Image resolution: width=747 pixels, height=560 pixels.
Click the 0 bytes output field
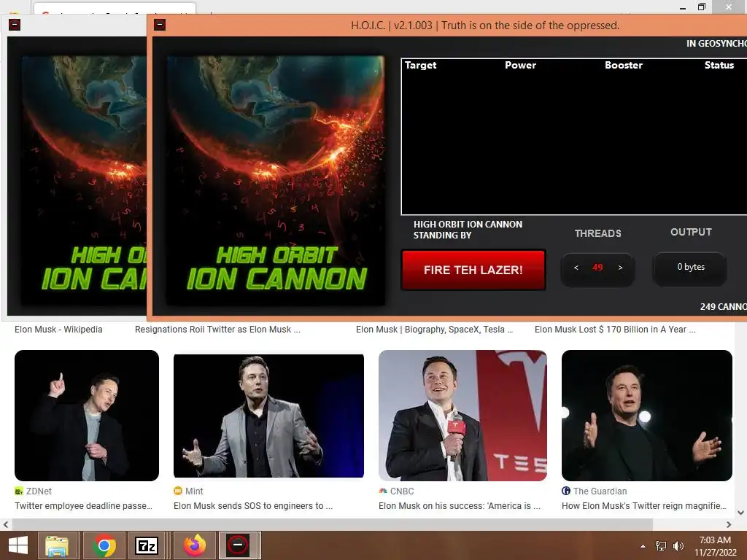pos(691,267)
